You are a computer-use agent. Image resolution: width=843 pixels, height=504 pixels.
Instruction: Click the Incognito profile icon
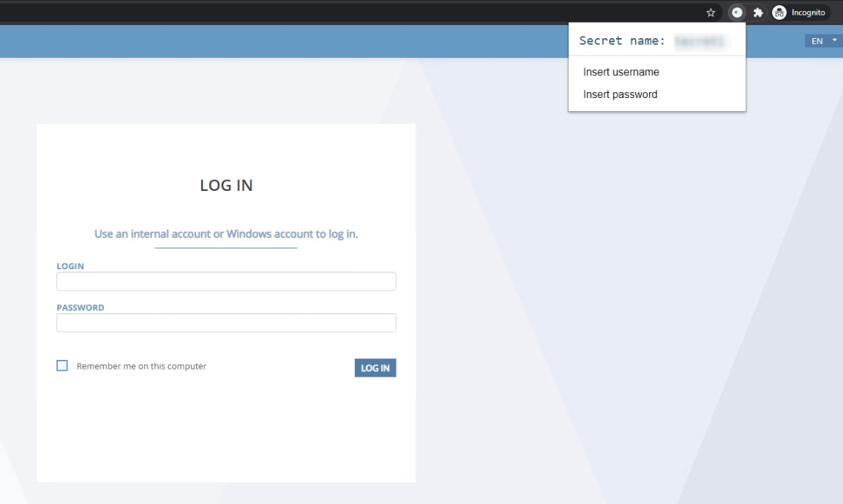click(x=779, y=12)
